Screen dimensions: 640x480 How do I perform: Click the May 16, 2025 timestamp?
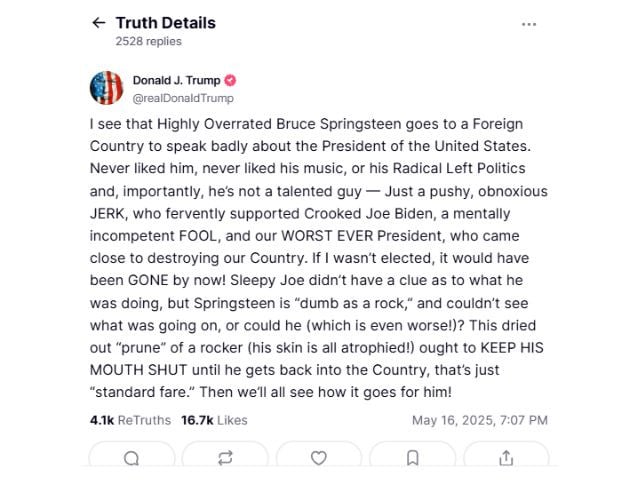480,420
